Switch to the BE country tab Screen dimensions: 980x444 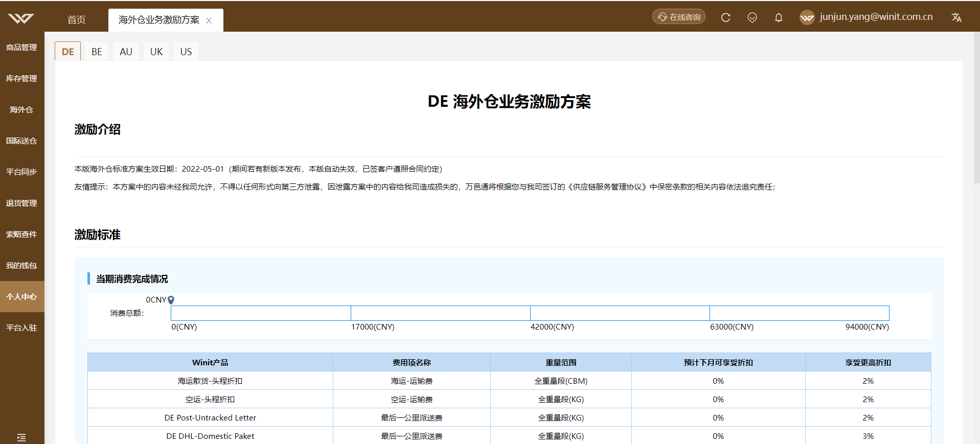tap(97, 52)
